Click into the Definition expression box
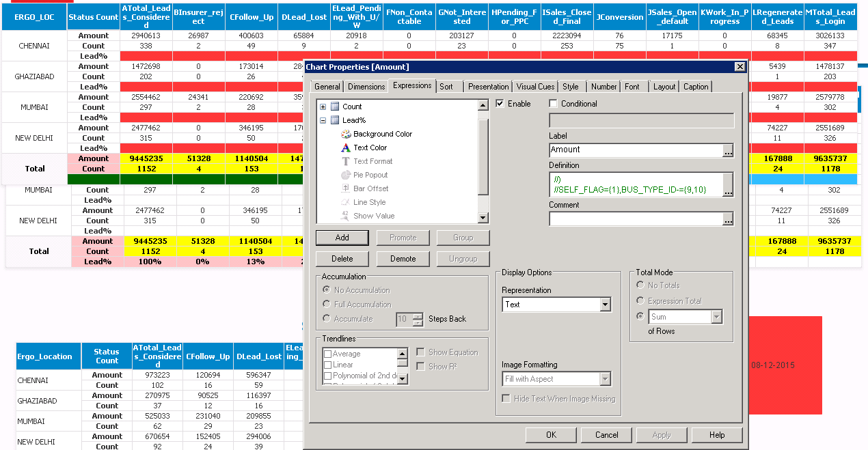This screenshot has height=450, width=868. point(636,184)
